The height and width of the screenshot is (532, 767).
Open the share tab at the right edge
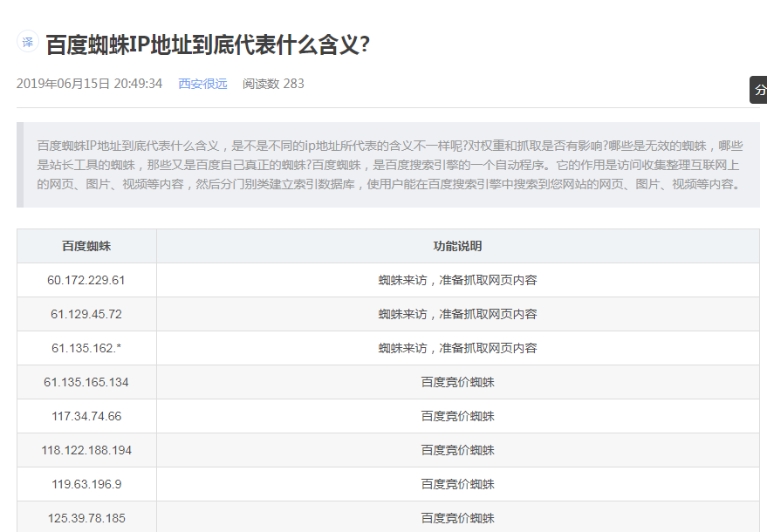tap(758, 90)
